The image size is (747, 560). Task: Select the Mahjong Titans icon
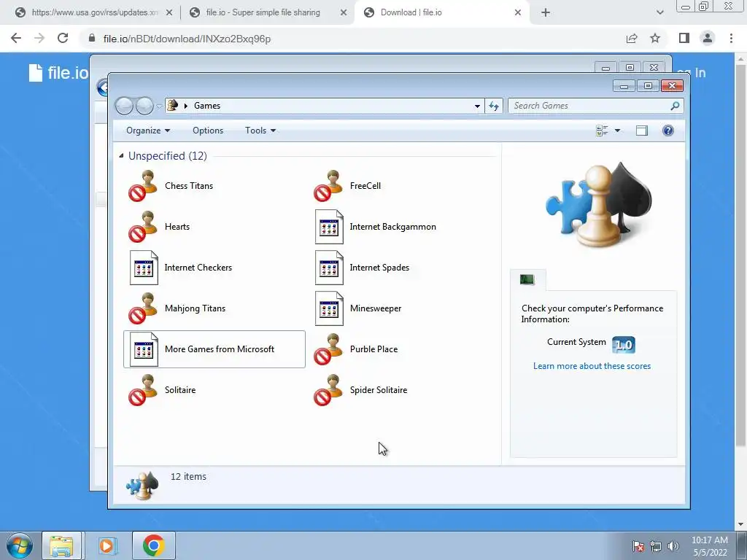(x=143, y=308)
